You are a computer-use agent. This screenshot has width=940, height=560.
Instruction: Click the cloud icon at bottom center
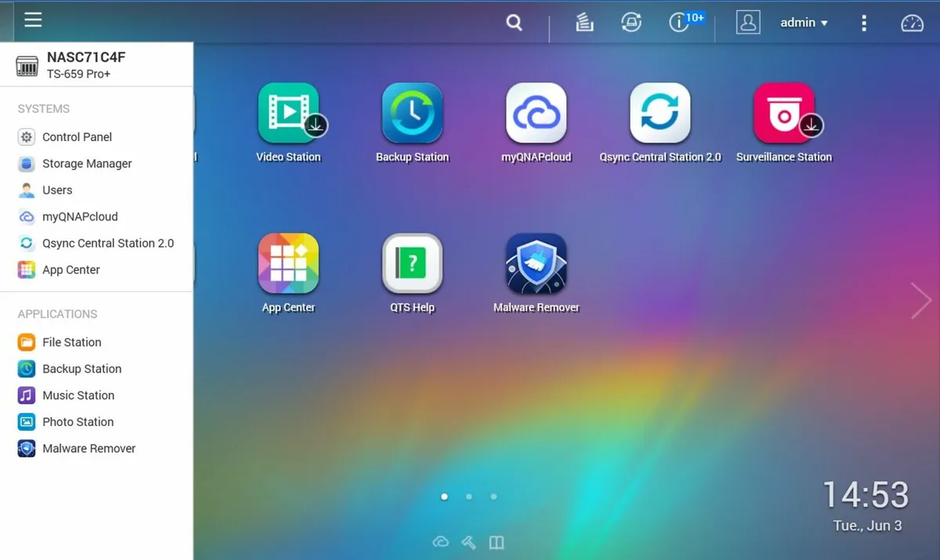[441, 542]
